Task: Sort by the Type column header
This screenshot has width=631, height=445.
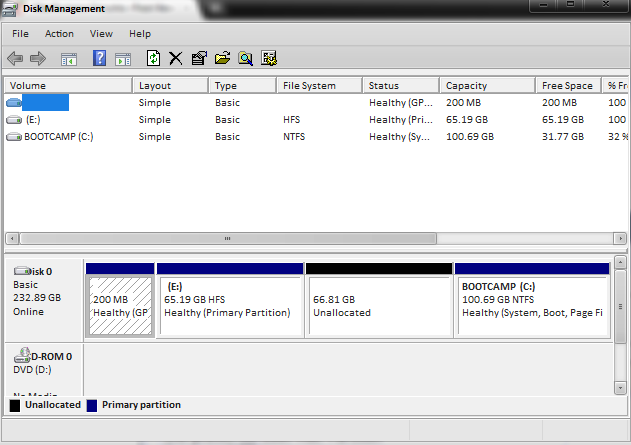Action: [x=243, y=86]
